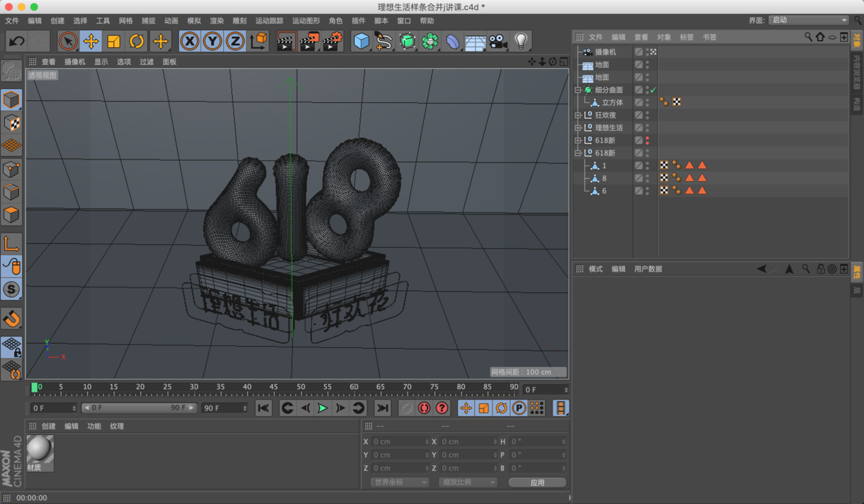Toggle visibility dots for 摄像机
864x504 pixels.
click(647, 52)
